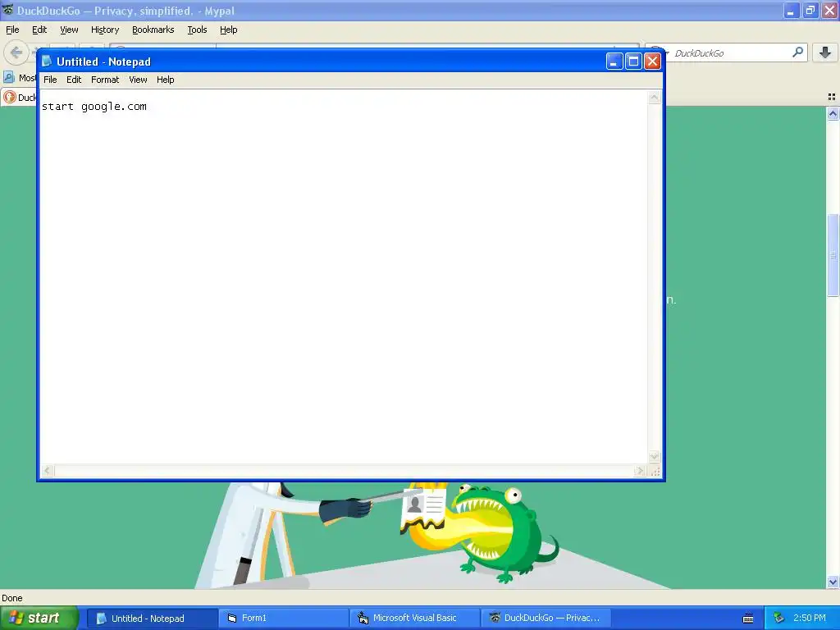
Task: Open the Mypal browser's File menu
Action: (x=12, y=30)
